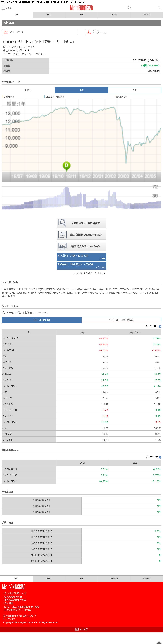Click the scroll-to-top arrow icon

point(159,642)
